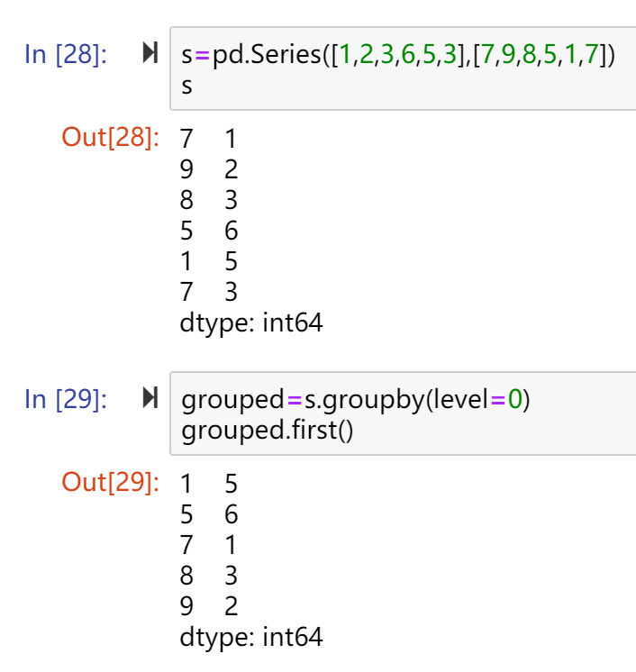Viewport: 636px width, 672px height.
Task: Run cell In [28] with its run icon
Action: [150, 53]
